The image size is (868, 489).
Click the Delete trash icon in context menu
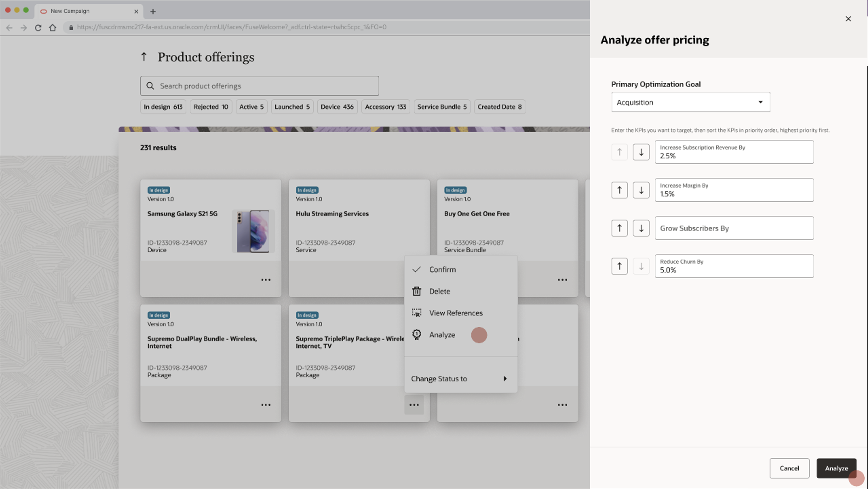(416, 291)
